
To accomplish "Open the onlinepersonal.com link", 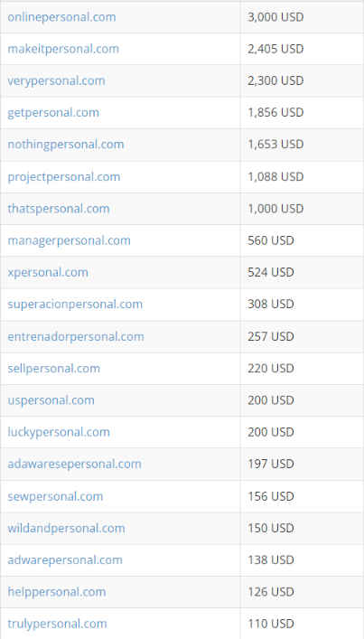I will coord(61,17).
